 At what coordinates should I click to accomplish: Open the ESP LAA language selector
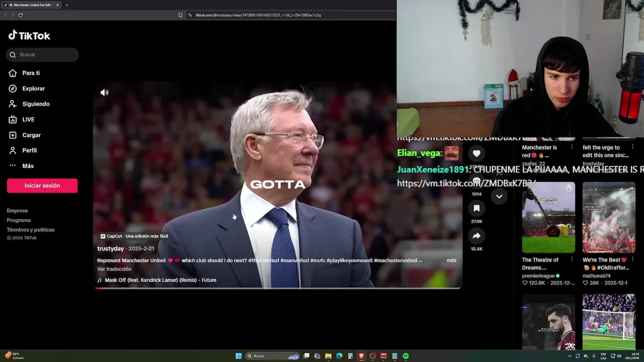[x=604, y=356]
